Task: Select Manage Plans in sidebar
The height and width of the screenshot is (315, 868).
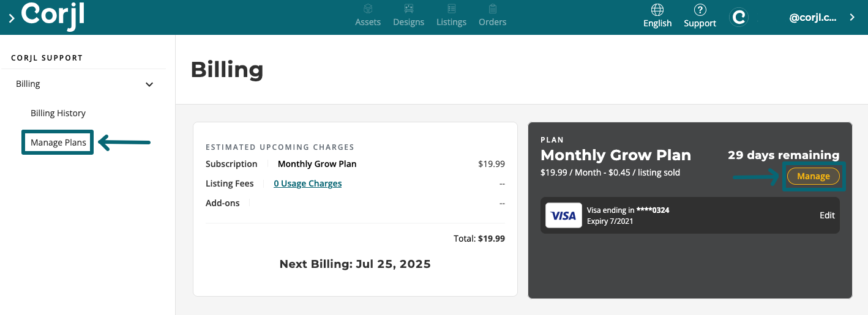Action: (x=58, y=143)
